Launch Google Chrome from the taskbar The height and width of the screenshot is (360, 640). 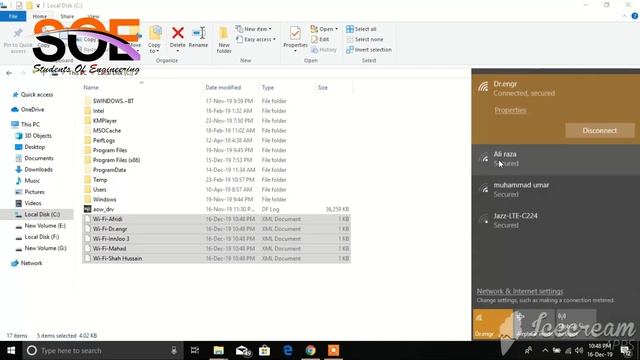coord(311,350)
